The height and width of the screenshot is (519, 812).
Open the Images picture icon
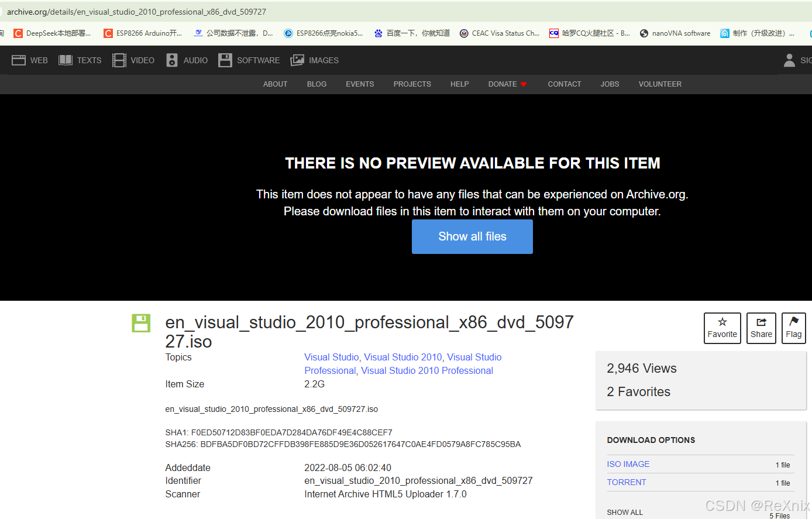[298, 60]
